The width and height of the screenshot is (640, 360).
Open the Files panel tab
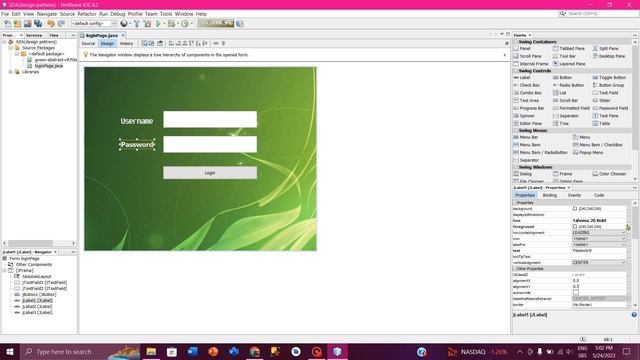tap(54, 36)
